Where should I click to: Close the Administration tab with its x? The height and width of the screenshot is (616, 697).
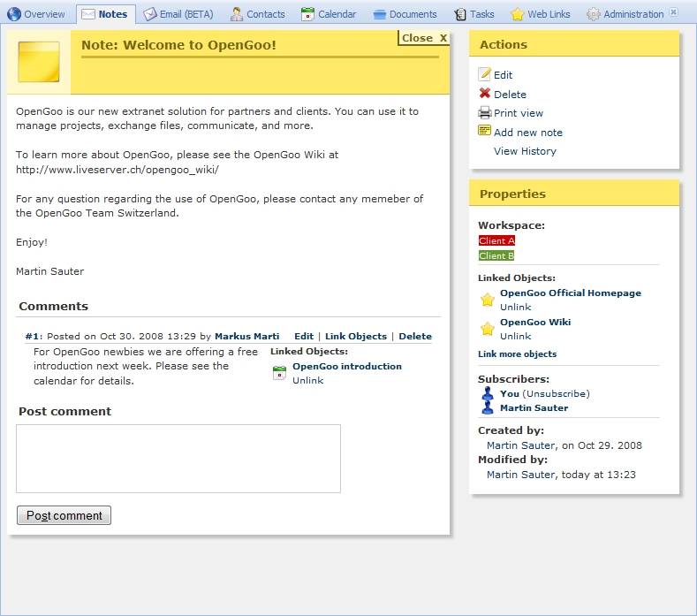(x=674, y=12)
